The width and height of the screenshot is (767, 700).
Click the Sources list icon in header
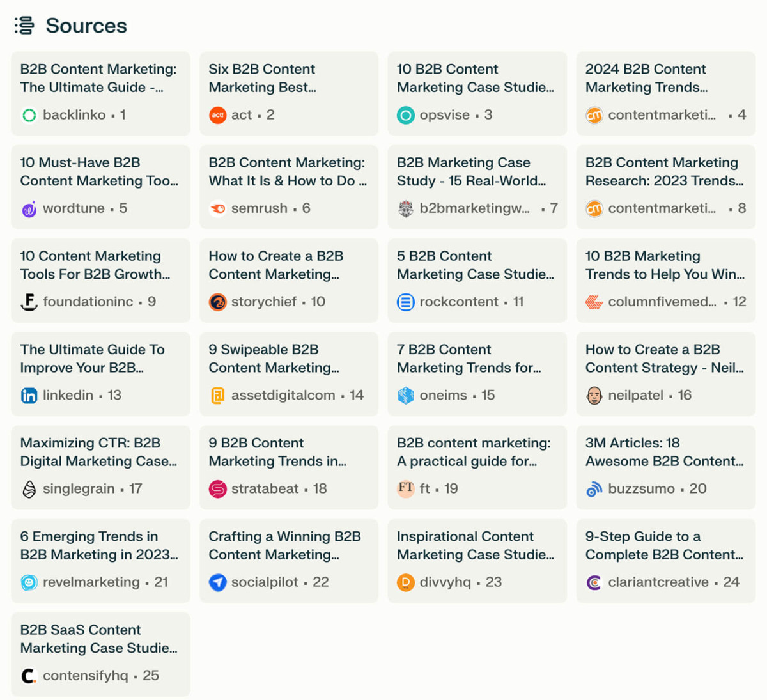[24, 26]
